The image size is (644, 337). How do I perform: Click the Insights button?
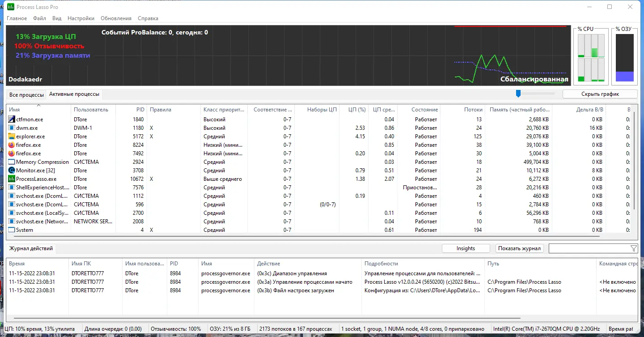coord(466,248)
